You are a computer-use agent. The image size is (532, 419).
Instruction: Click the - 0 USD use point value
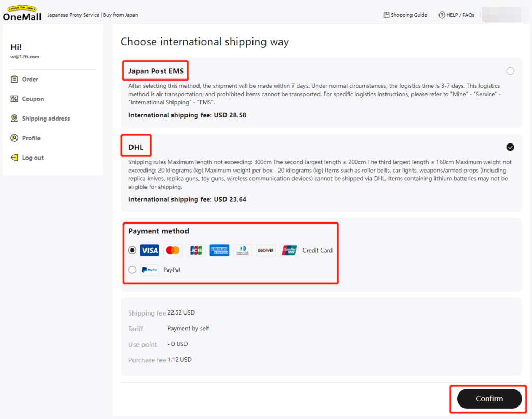pyautogui.click(x=178, y=344)
